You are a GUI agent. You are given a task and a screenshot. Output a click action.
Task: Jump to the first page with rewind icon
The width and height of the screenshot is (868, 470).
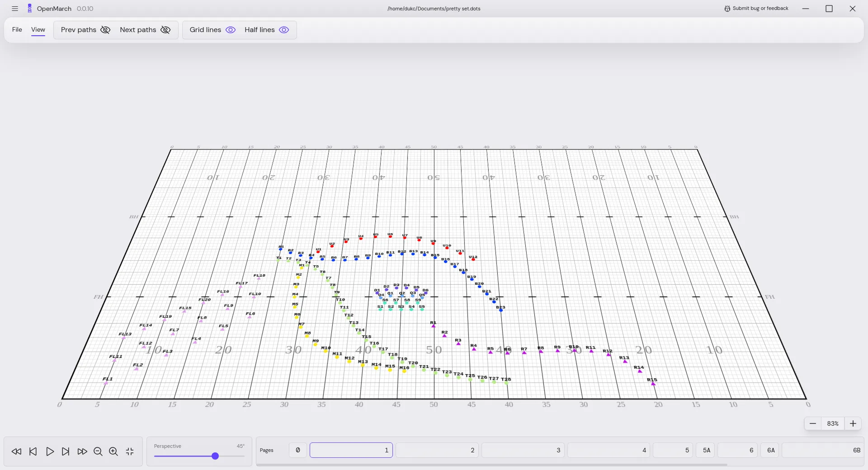pos(17,451)
